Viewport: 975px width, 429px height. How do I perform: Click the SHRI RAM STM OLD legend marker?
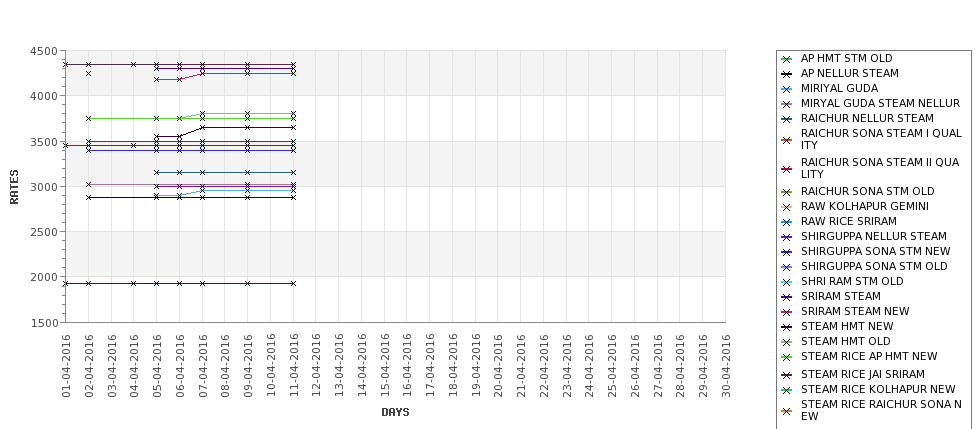(x=787, y=282)
